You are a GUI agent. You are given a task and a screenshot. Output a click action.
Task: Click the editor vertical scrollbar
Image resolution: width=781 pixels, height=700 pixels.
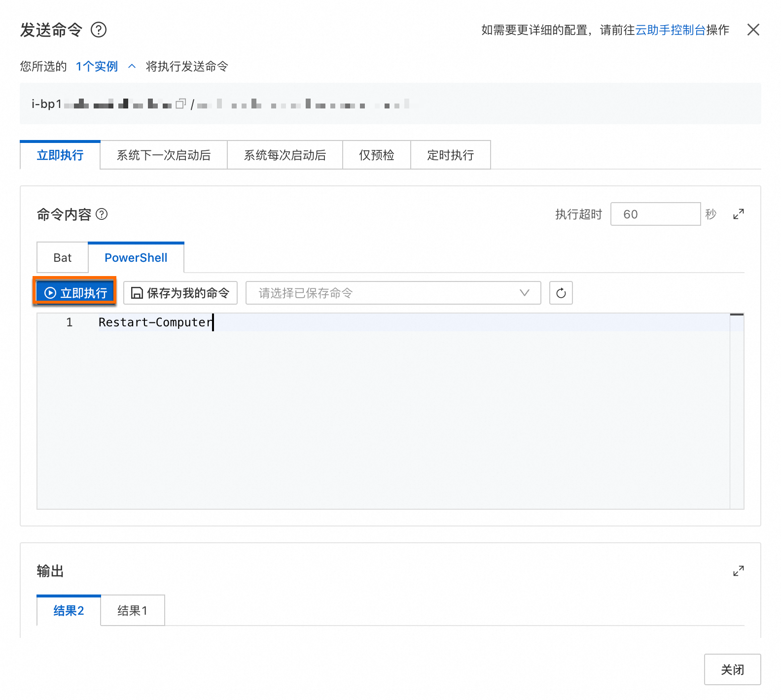pos(737,411)
